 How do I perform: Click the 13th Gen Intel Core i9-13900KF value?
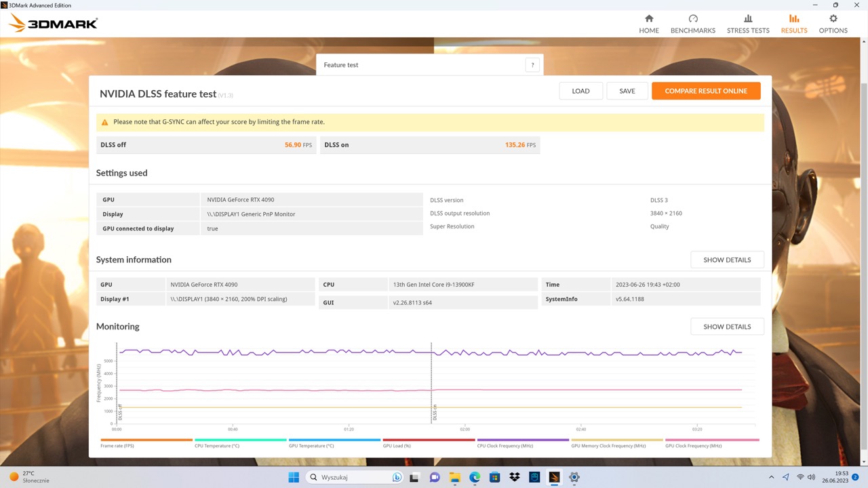[433, 285]
